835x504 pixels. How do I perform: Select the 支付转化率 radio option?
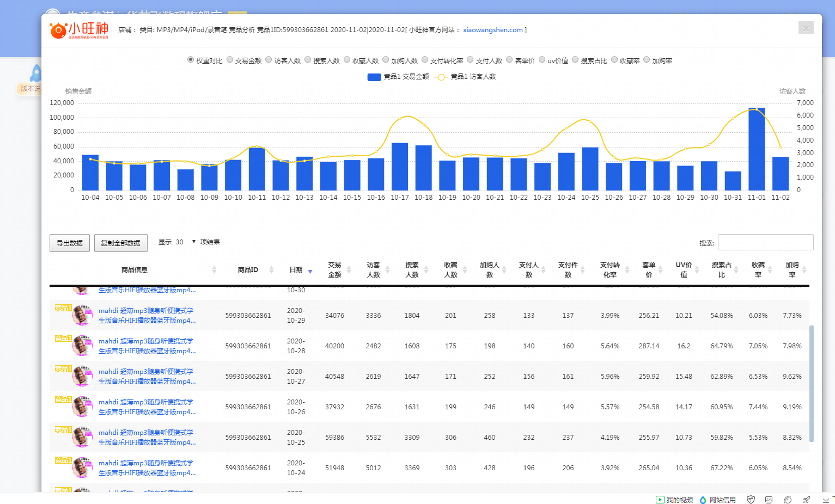pyautogui.click(x=425, y=60)
